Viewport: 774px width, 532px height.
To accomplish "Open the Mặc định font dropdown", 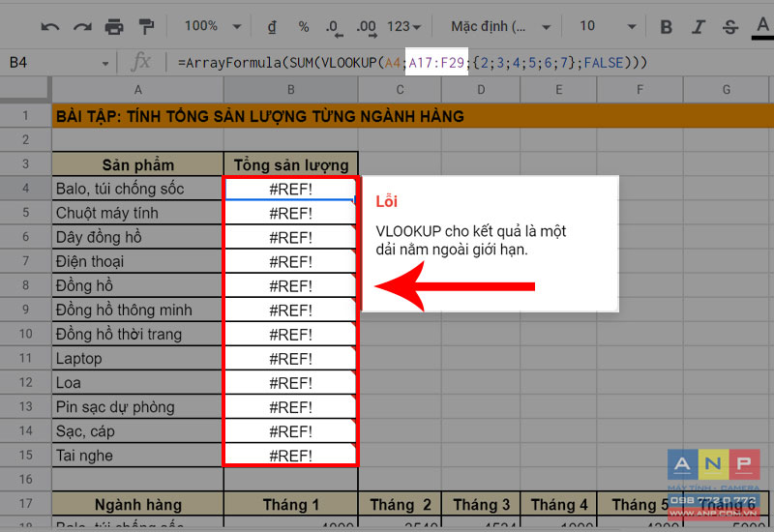I will coord(500,26).
